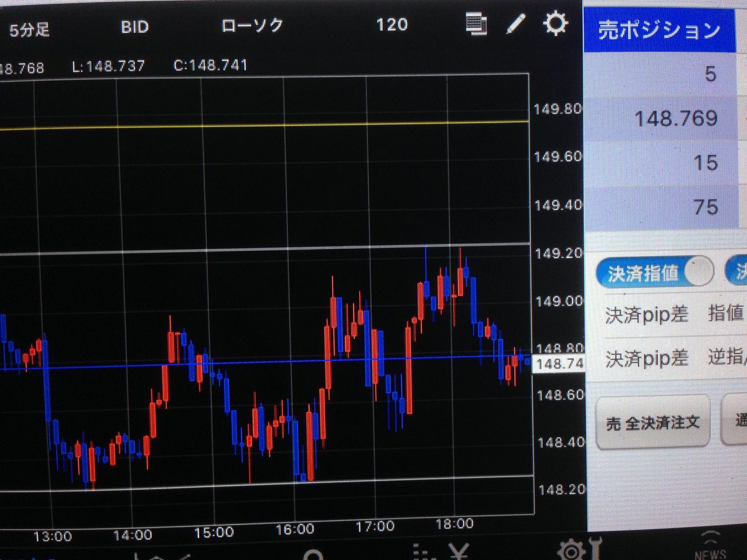Screen dimensions: 747x560
Task: Open the chart settings gear icon
Action: (x=555, y=24)
